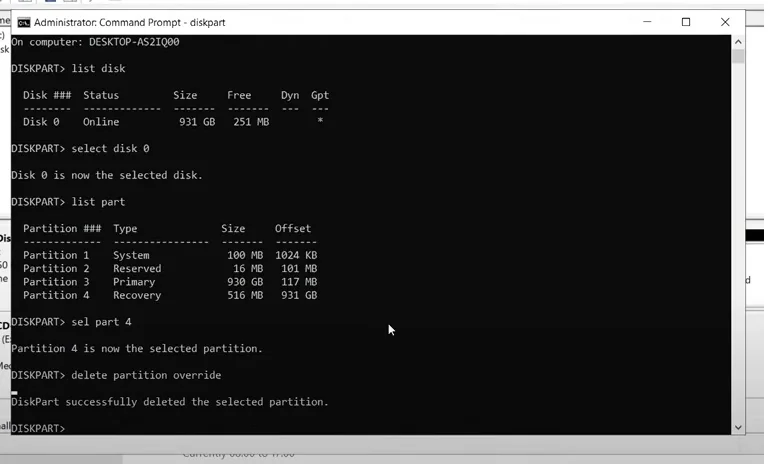
Task: Click the '1024 KB' offset value
Action: [x=296, y=256]
